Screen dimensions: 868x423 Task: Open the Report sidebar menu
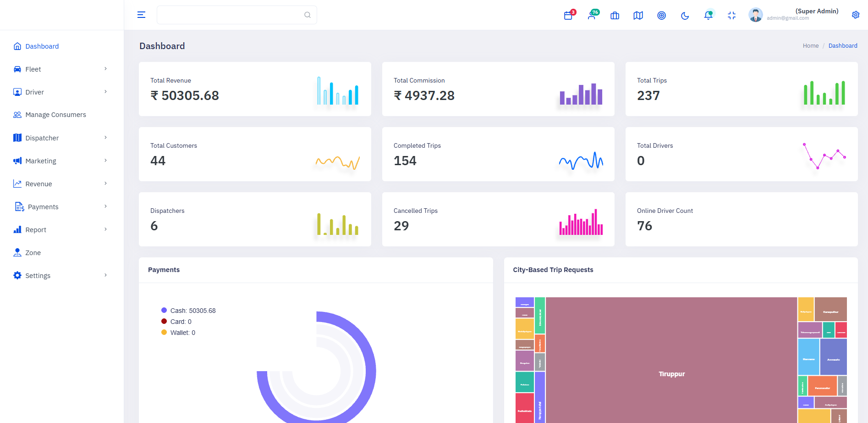pos(62,230)
